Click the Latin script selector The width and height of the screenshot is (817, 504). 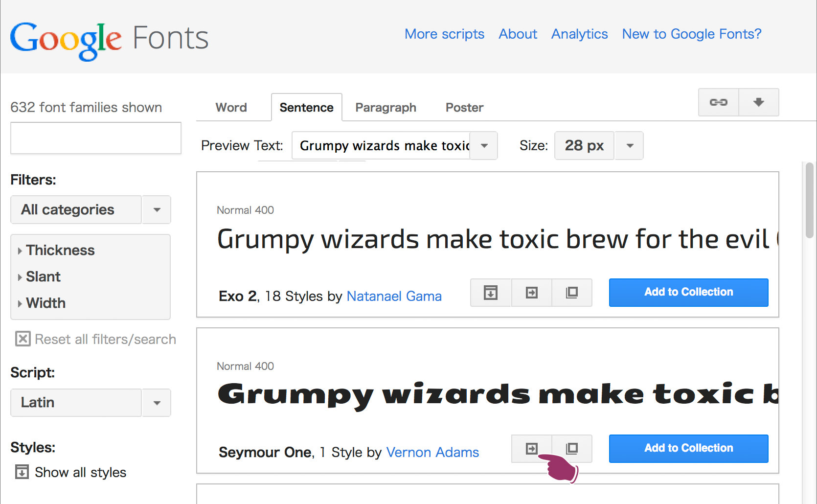(x=76, y=403)
